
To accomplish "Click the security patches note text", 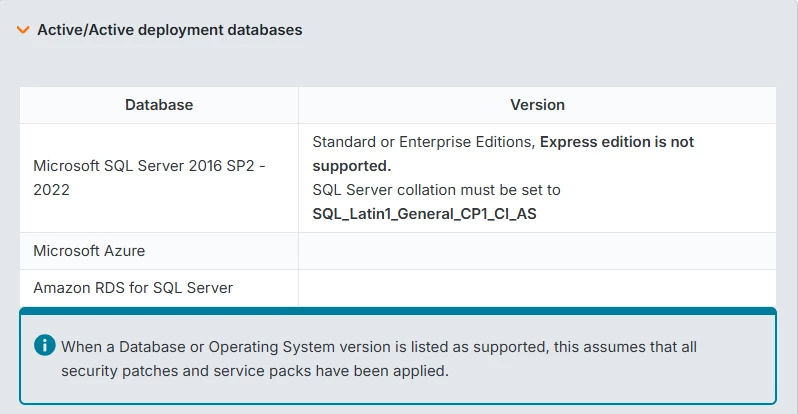I will (379, 358).
